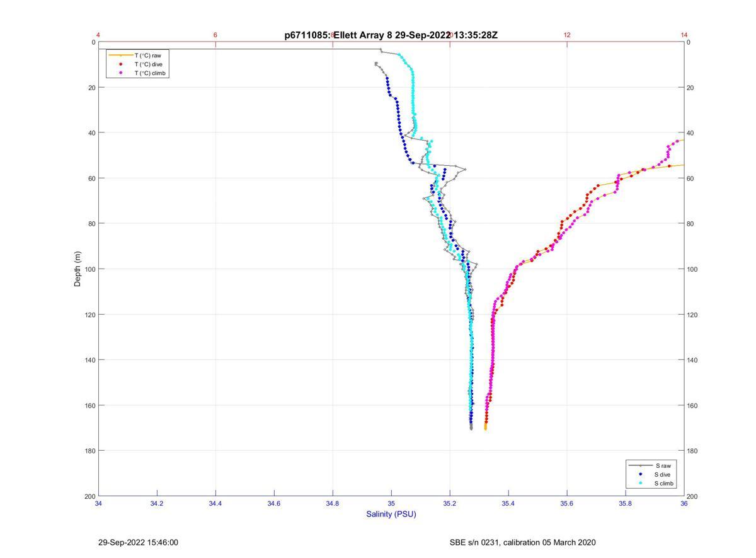Viewport: 756px width, 558px height.
Task: Click right-axis depth tick 20
Action: [x=690, y=88]
